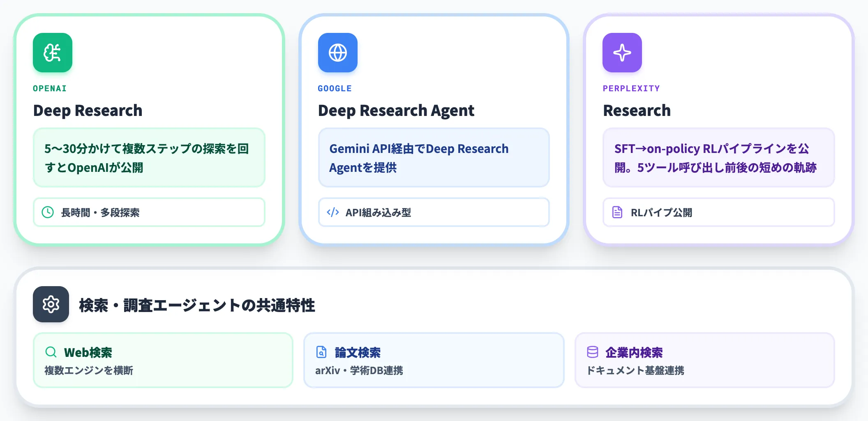Click the 5〜30分かけて複数ステップ description box
Viewport: 868px width, 421px height.
point(149,157)
